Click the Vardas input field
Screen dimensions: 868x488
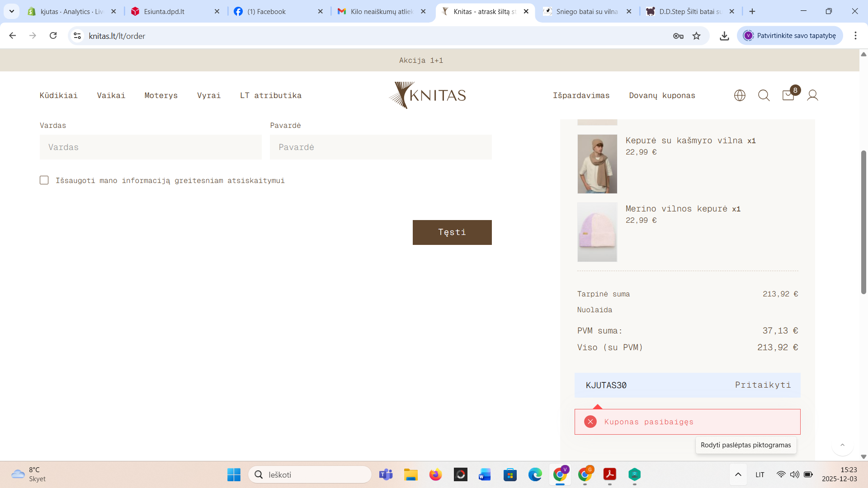point(151,147)
